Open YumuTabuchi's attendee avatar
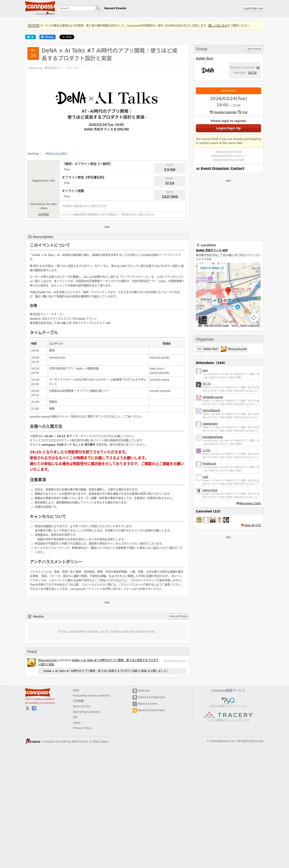The height and width of the screenshot is (868, 289). [199, 411]
